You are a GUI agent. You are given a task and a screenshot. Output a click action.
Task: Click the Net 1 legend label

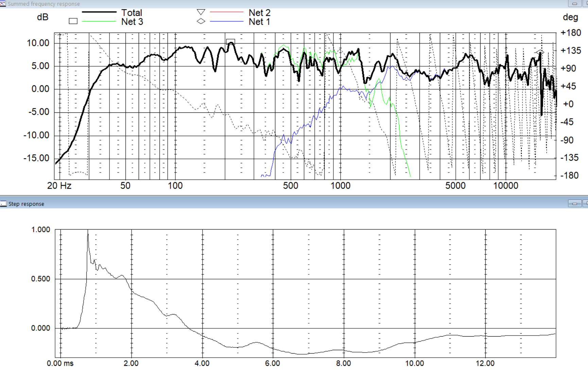tap(259, 22)
